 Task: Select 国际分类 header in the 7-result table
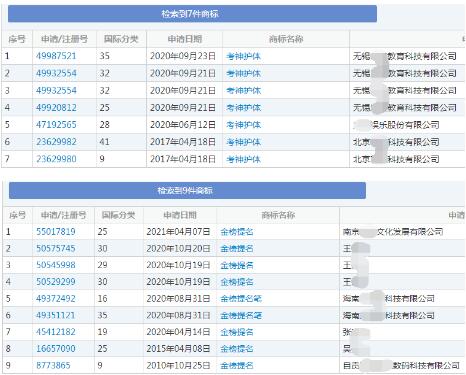pos(121,39)
